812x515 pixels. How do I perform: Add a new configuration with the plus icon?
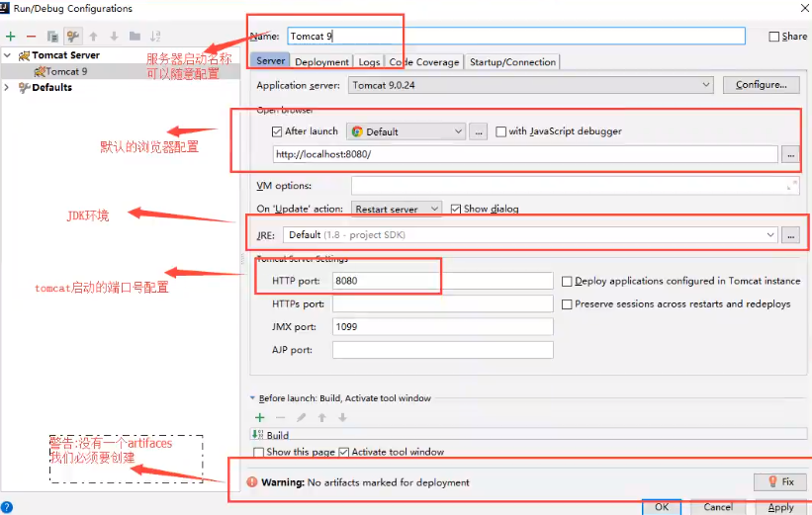click(x=10, y=37)
